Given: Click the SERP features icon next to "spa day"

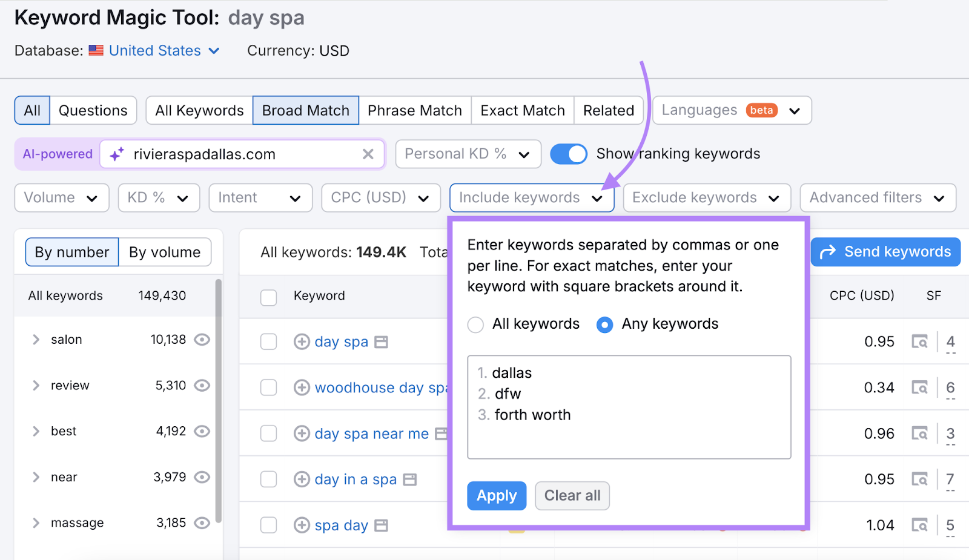Looking at the screenshot, I should coord(382,525).
